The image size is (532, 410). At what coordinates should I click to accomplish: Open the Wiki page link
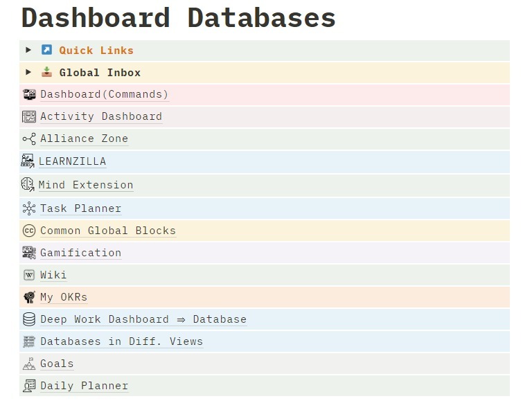[53, 275]
